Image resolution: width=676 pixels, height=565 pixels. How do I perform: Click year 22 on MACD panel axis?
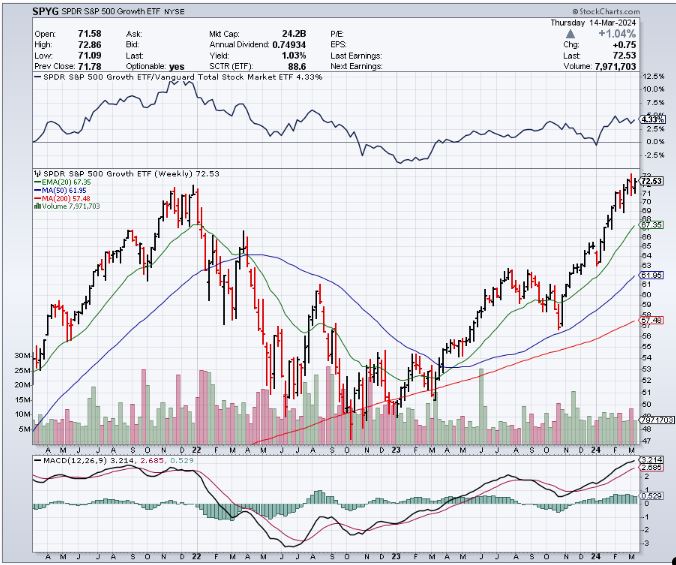click(x=196, y=557)
